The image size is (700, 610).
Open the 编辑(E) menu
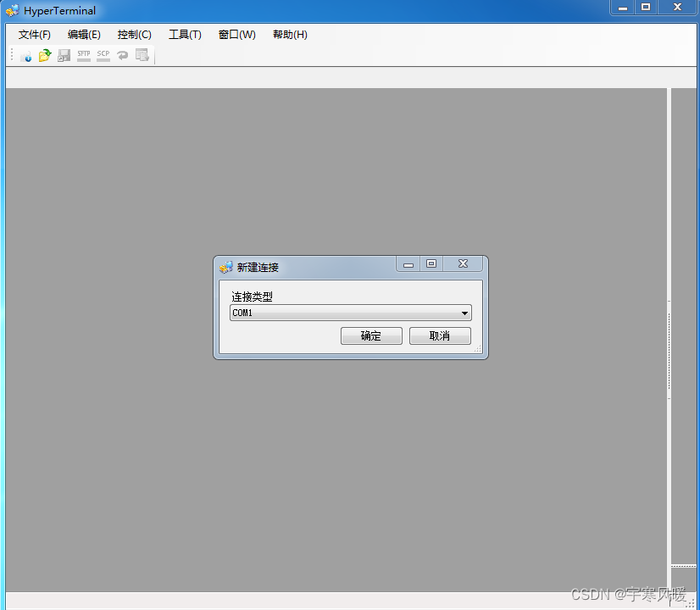(84, 35)
